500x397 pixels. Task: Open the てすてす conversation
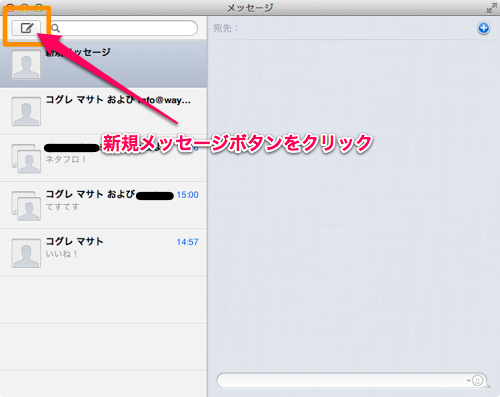coord(103,205)
